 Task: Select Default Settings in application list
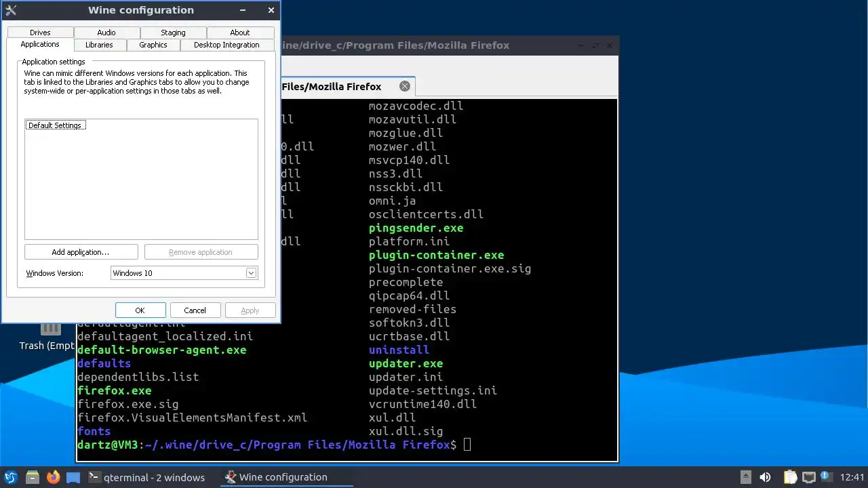[56, 125]
